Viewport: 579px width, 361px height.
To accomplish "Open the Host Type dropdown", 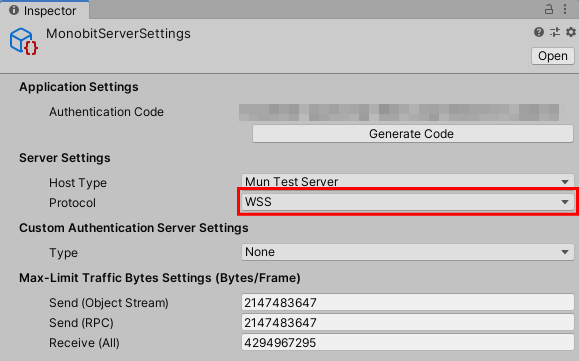I will (408, 181).
